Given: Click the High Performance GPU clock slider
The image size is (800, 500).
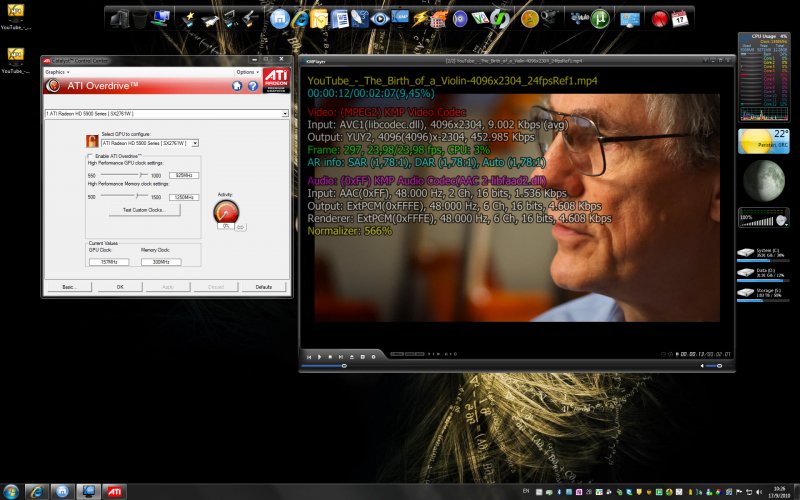Looking at the screenshot, I should 123,174.
